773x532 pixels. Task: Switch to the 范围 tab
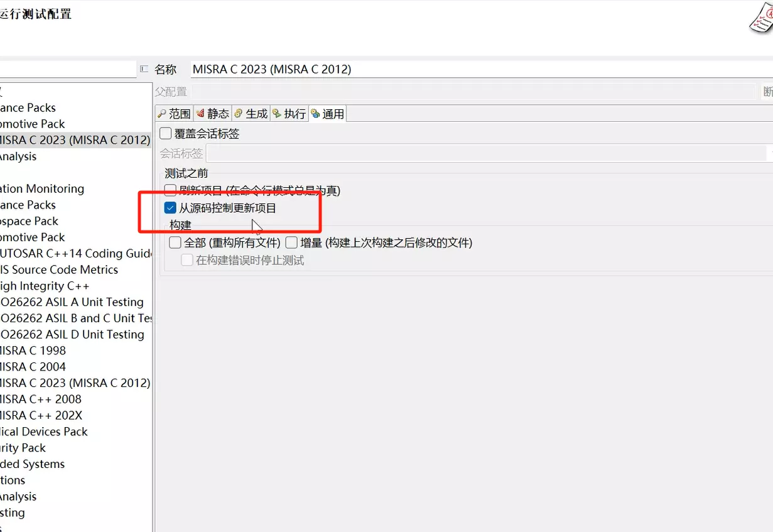174,114
